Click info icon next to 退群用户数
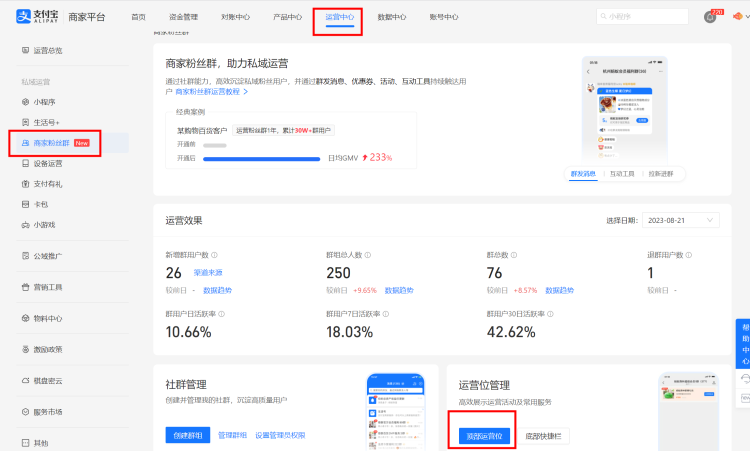Viewport: 750px width, 451px height. [689, 255]
